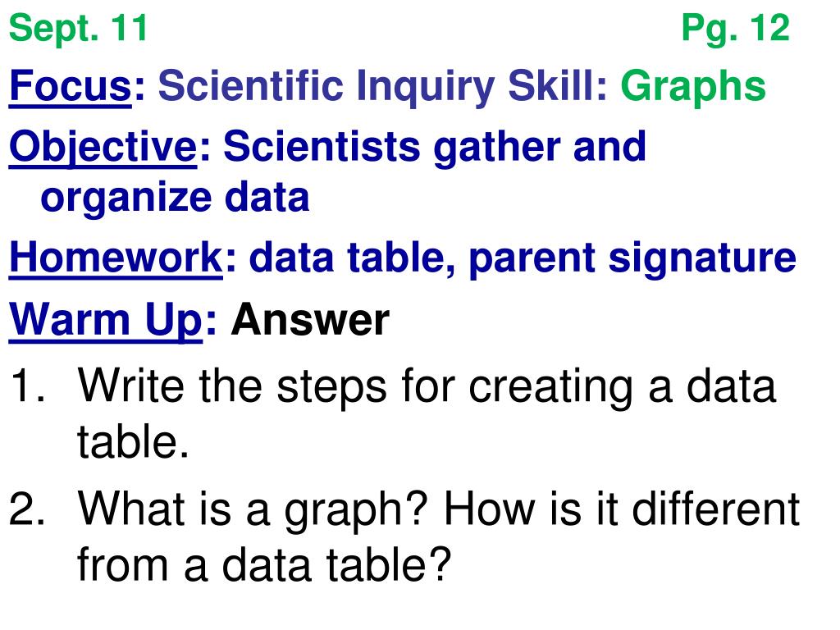Screen dimensions: 840x630
Task: Click 'Scientists gather and' text
Action: click(x=435, y=148)
